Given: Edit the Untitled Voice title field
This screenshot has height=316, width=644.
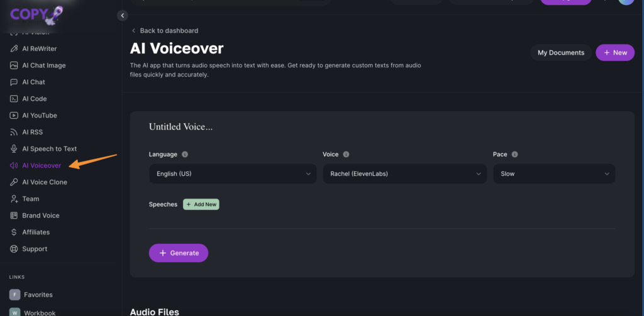Looking at the screenshot, I should coord(181,127).
